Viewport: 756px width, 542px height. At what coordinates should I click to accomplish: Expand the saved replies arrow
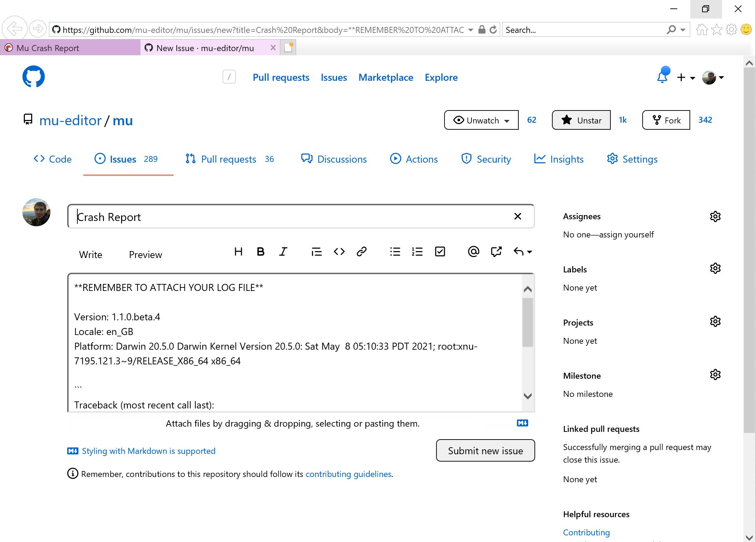523,251
